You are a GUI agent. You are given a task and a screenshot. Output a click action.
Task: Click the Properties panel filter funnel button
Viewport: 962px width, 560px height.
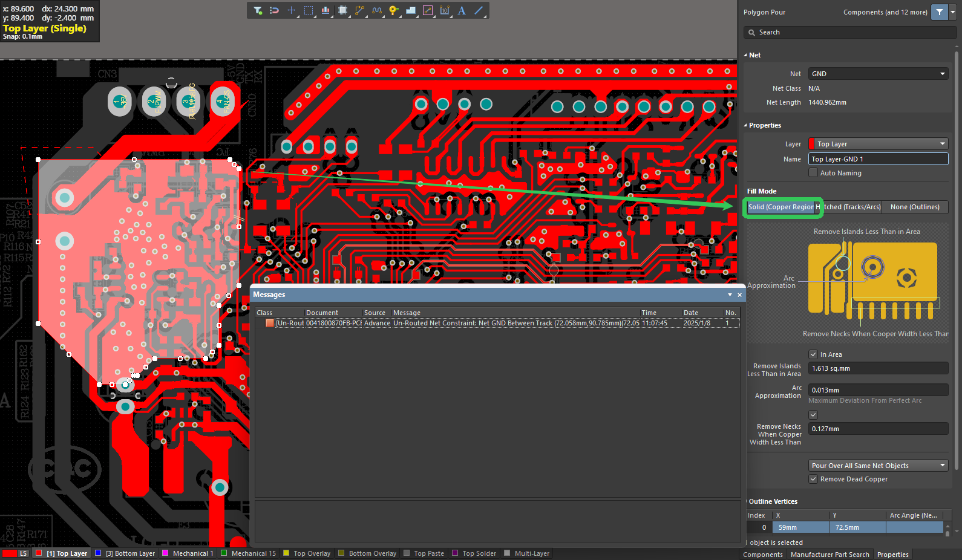[x=939, y=12]
